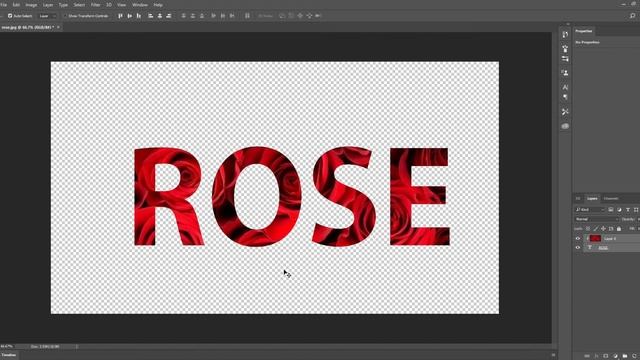Toggle lock image pixels brush icon
The width and height of the screenshot is (640, 360).
click(x=596, y=229)
